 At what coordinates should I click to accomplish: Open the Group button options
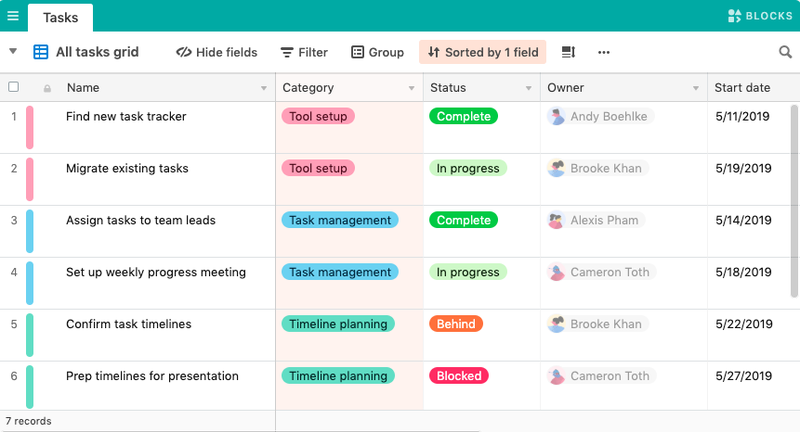pyautogui.click(x=378, y=52)
